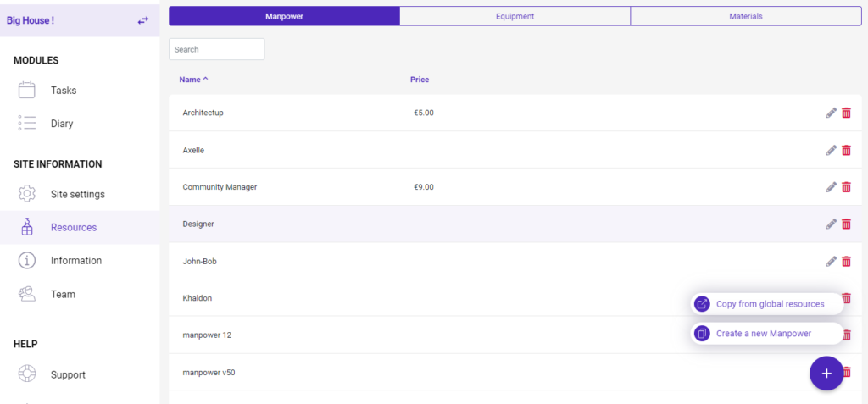This screenshot has height=404, width=868.
Task: Open the Team page
Action: [x=63, y=295]
